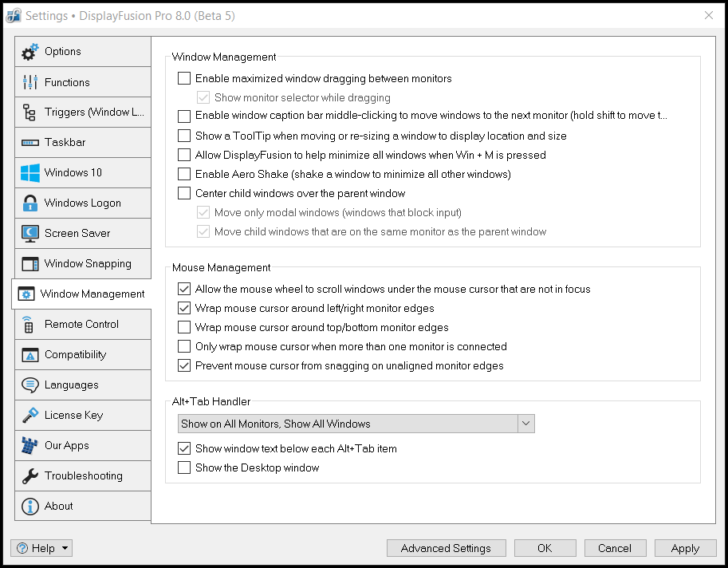Screen dimensions: 728x568
Task: Click the Windows Logon padlock icon
Action: point(30,203)
